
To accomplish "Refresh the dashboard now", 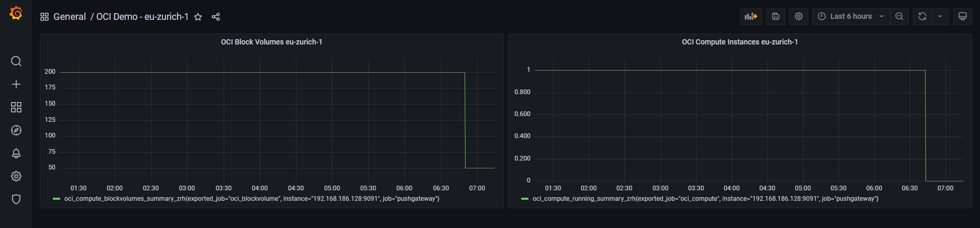I will click(922, 16).
